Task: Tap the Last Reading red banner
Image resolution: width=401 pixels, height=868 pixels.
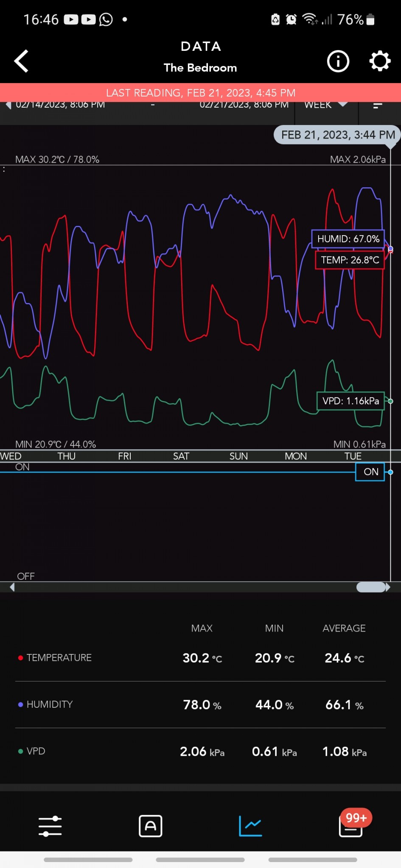Action: coord(200,93)
